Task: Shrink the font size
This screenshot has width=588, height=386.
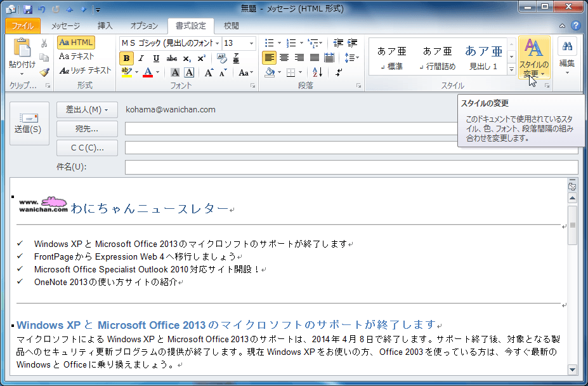Action: coord(223,72)
